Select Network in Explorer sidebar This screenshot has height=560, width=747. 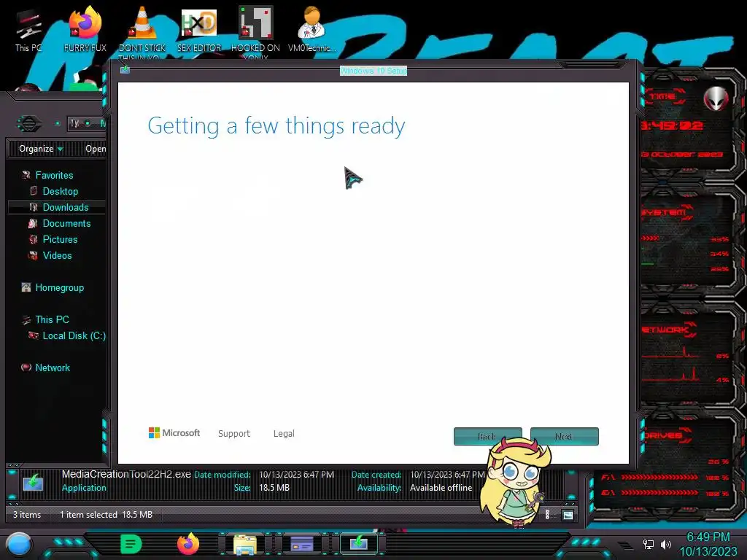click(x=53, y=367)
